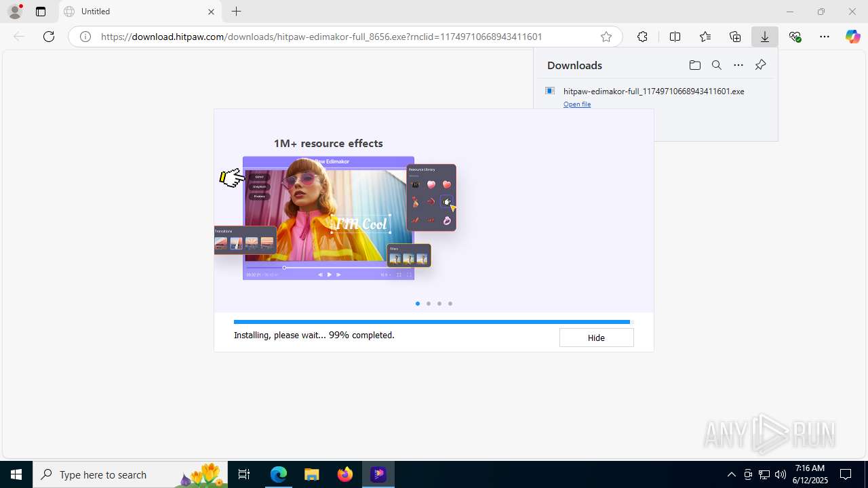The image size is (868, 488).
Task: Open the Extensions puzzle icon
Action: (x=642, y=37)
